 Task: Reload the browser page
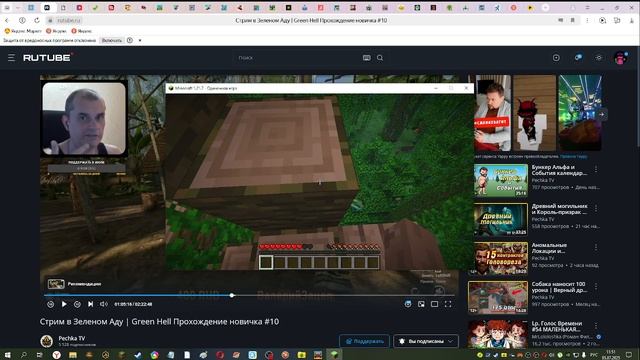[x=37, y=20]
